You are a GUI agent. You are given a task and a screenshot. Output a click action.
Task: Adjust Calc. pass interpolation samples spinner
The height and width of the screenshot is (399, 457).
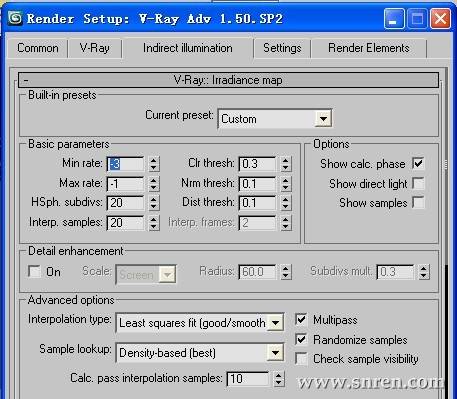tap(279, 379)
